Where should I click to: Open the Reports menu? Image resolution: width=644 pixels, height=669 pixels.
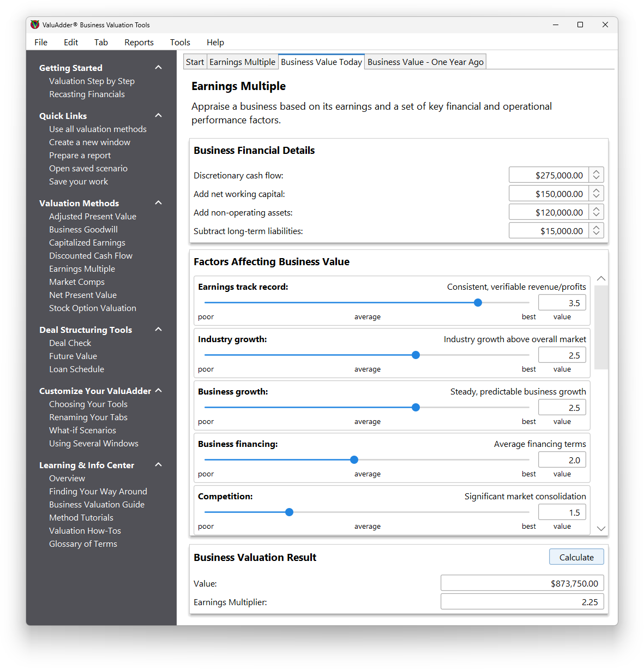pyautogui.click(x=139, y=43)
